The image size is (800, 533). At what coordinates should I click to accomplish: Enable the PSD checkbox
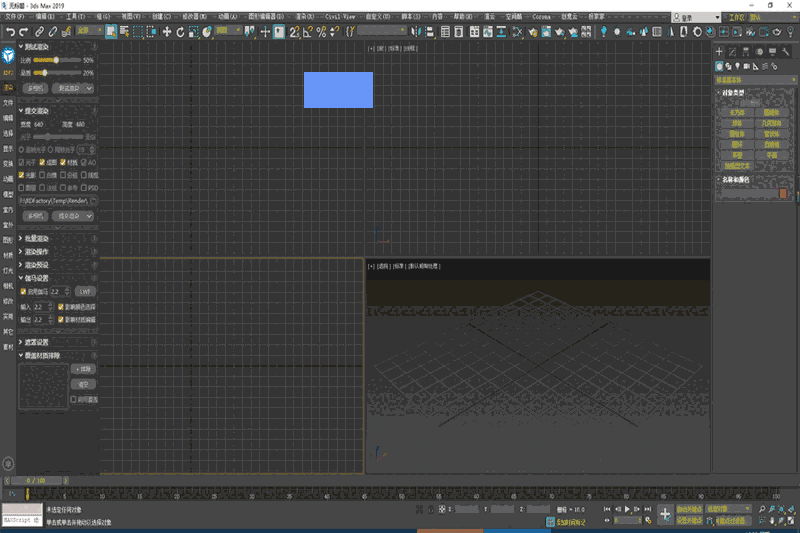[84, 187]
